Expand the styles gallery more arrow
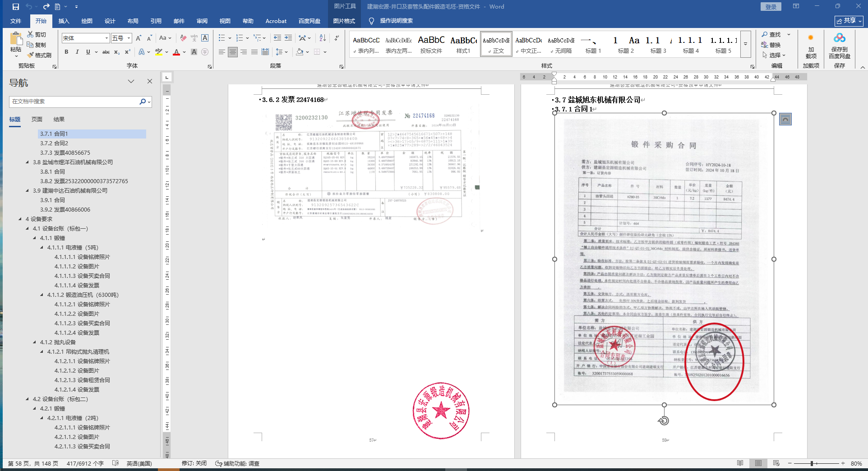This screenshot has height=471, width=868. click(x=745, y=44)
